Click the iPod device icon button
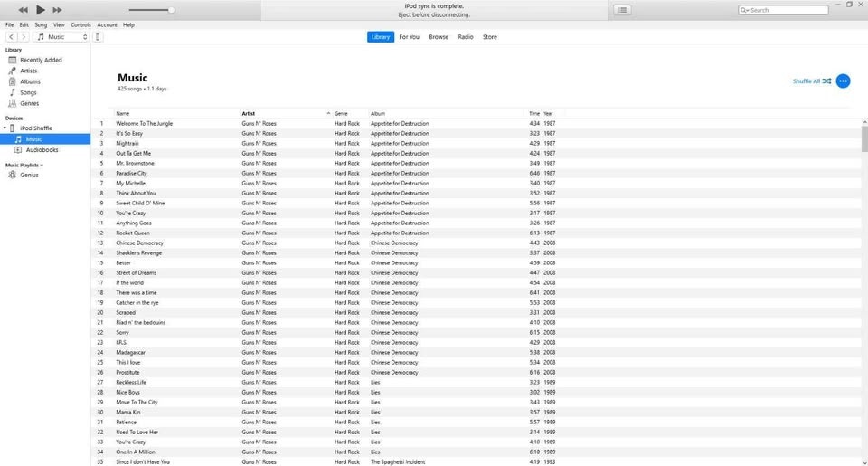Screen dimensions: 868x466 98,36
